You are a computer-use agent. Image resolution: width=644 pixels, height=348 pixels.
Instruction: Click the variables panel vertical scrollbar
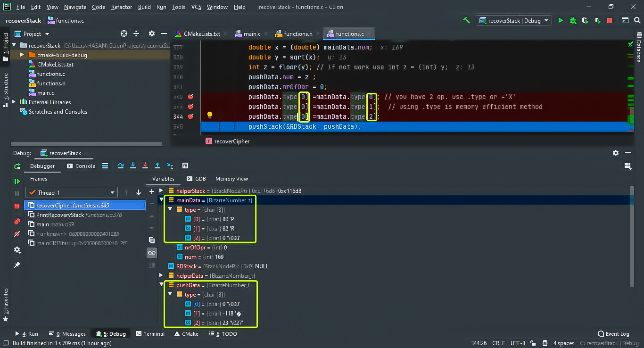(632, 236)
